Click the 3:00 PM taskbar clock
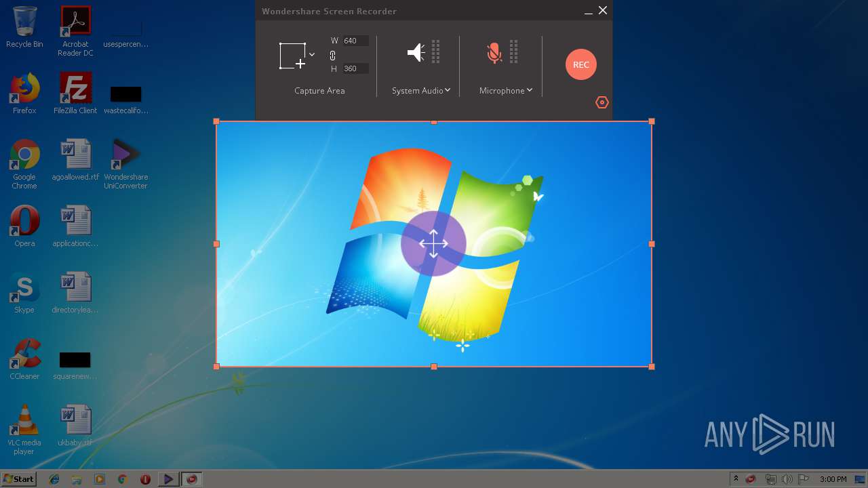This screenshot has height=488, width=868. tap(833, 479)
